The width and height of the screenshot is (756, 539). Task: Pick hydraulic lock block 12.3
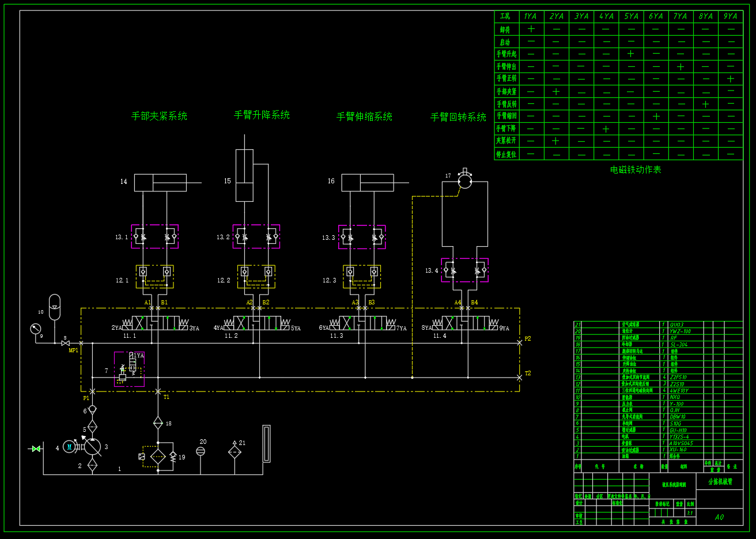pos(362,276)
